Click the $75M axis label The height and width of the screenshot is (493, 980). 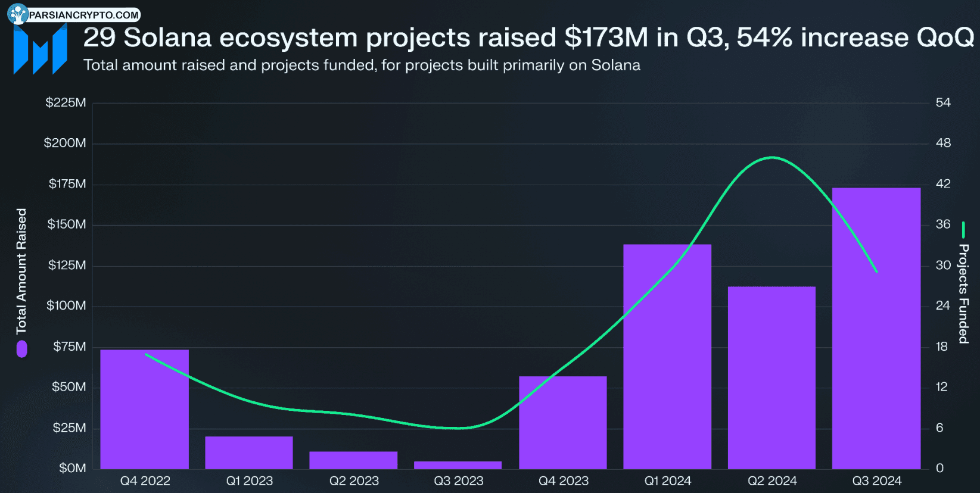pyautogui.click(x=70, y=347)
